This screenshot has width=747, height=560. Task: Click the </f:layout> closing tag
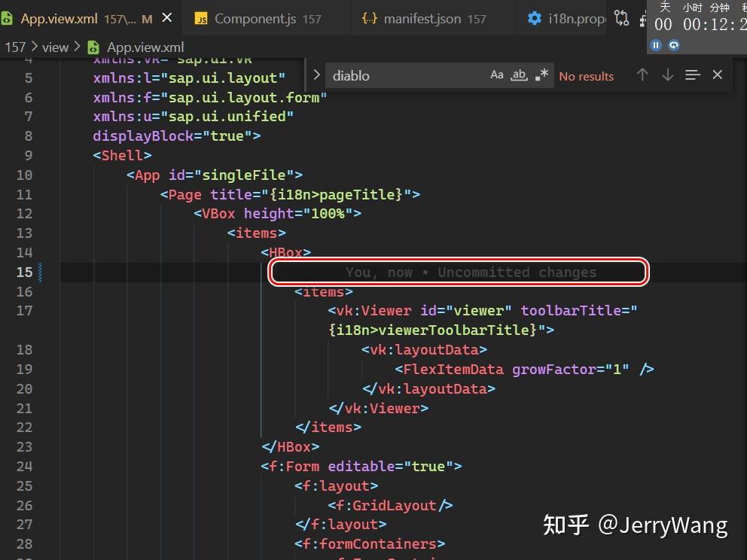(x=340, y=525)
